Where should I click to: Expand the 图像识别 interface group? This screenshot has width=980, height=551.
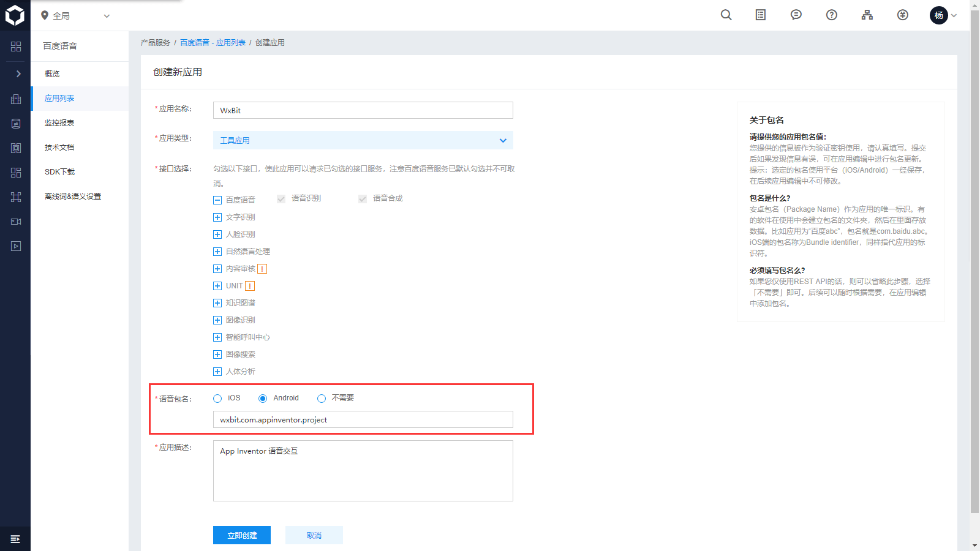point(217,320)
